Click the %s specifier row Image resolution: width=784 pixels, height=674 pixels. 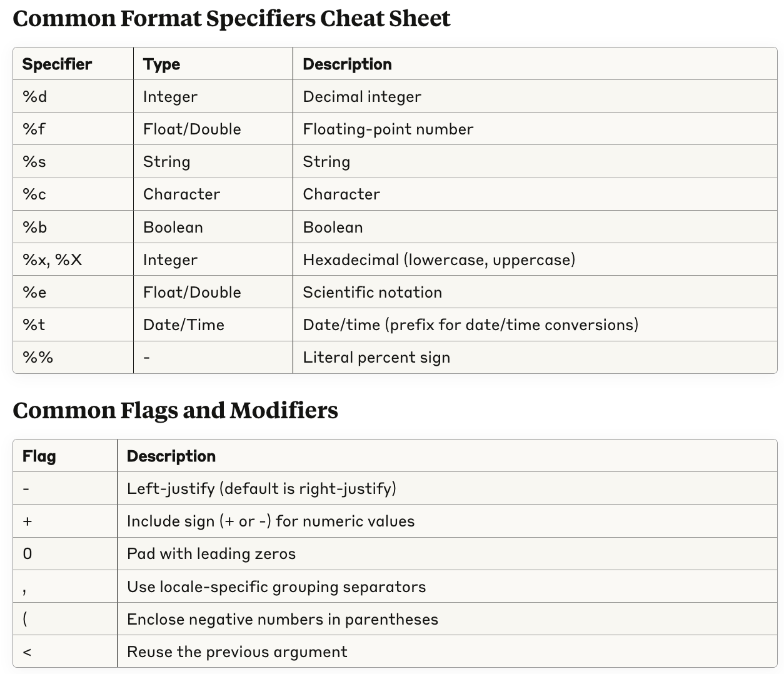click(395, 161)
